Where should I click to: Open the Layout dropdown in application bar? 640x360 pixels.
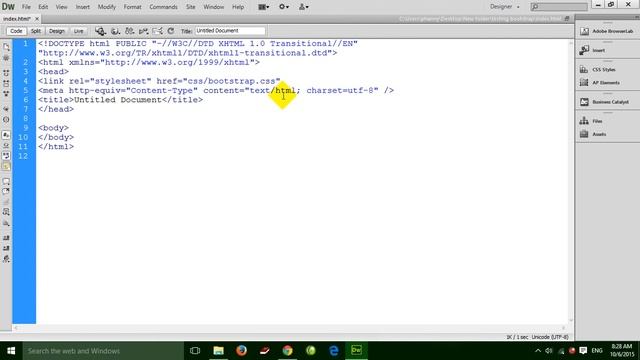(264, 7)
